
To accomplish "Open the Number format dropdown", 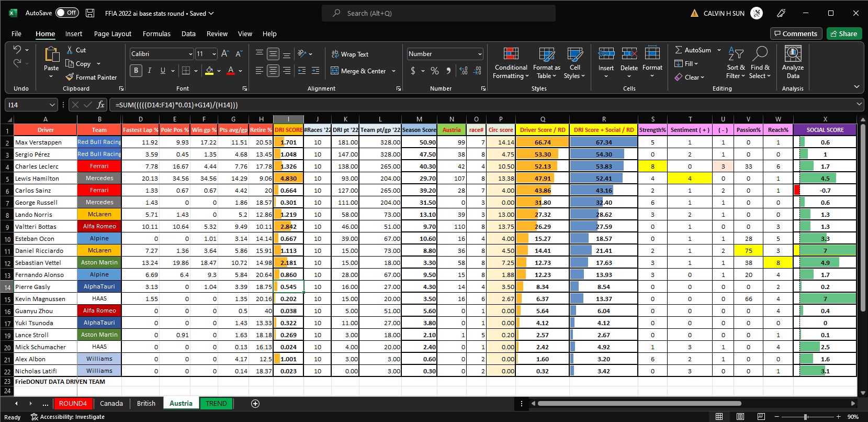I will [480, 54].
